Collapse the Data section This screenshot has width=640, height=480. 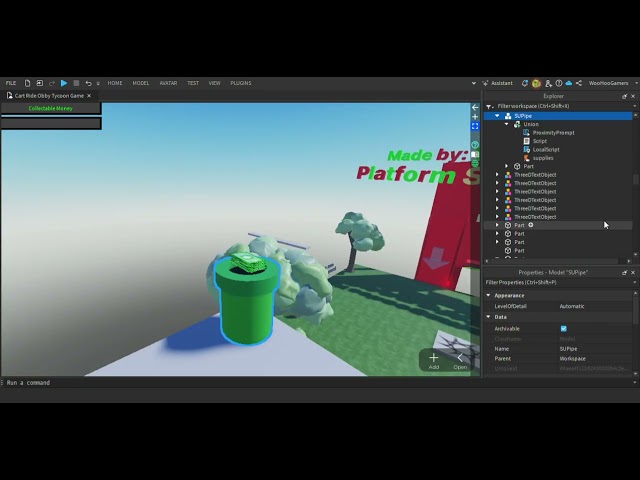(x=489, y=317)
